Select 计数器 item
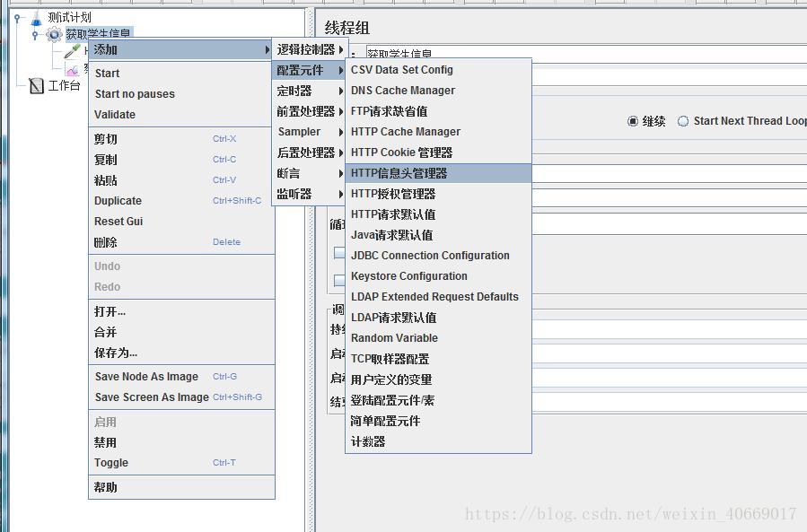Image resolution: width=807 pixels, height=532 pixels. click(x=438, y=440)
